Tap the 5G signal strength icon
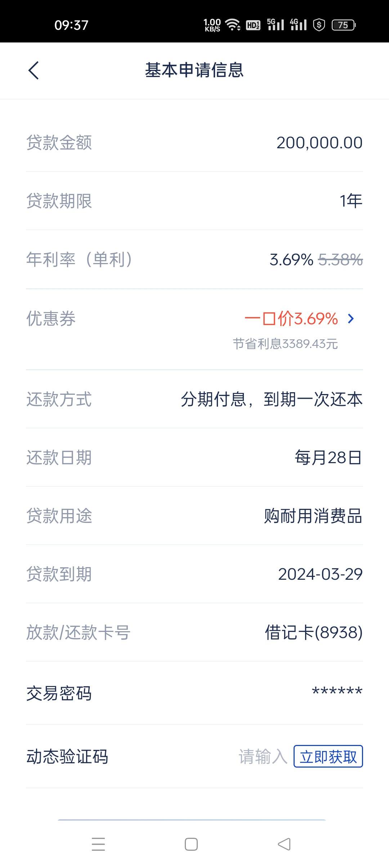This screenshot has height=868, width=389. [276, 24]
